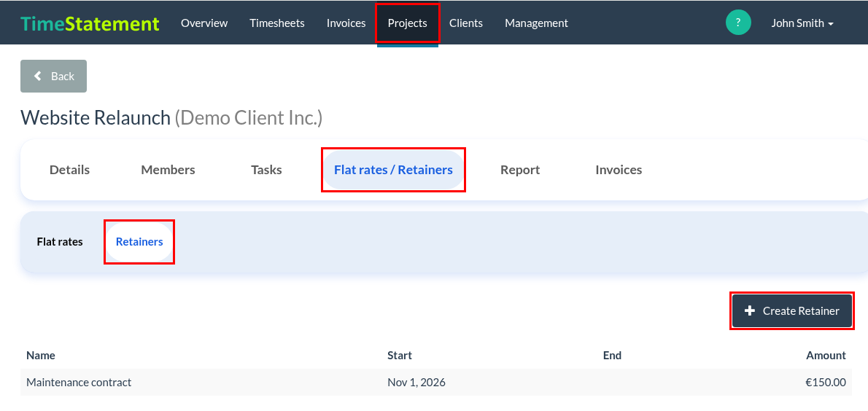Click the TimeStatement logo
Image resolution: width=868 pixels, height=411 pixels.
[x=90, y=23]
